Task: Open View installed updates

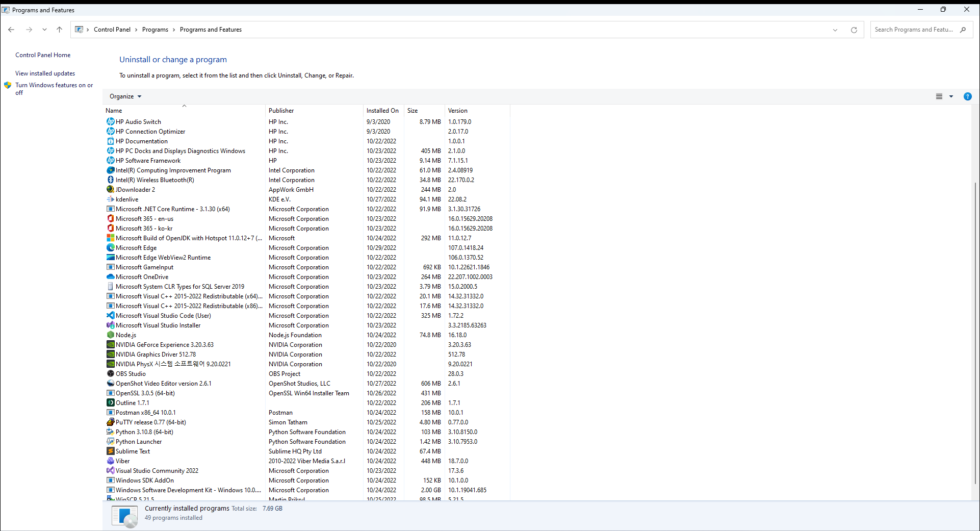Action: click(x=45, y=73)
